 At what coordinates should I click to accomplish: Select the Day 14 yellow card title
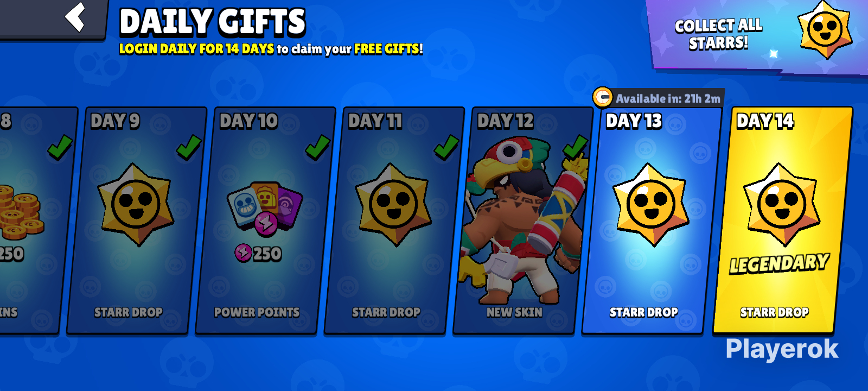click(x=765, y=121)
